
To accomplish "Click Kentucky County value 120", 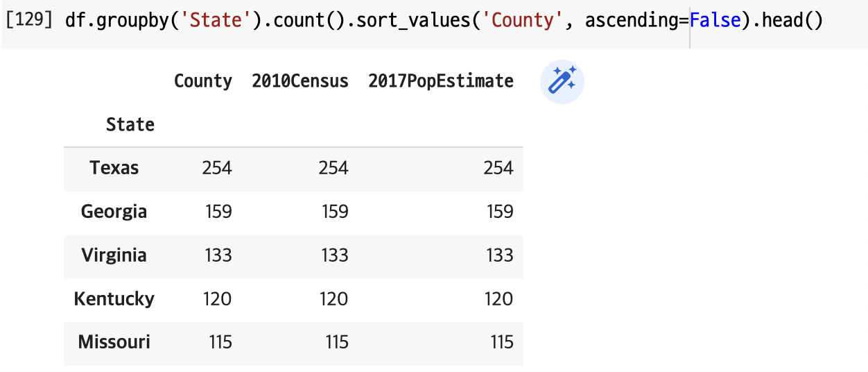I will click(218, 299).
